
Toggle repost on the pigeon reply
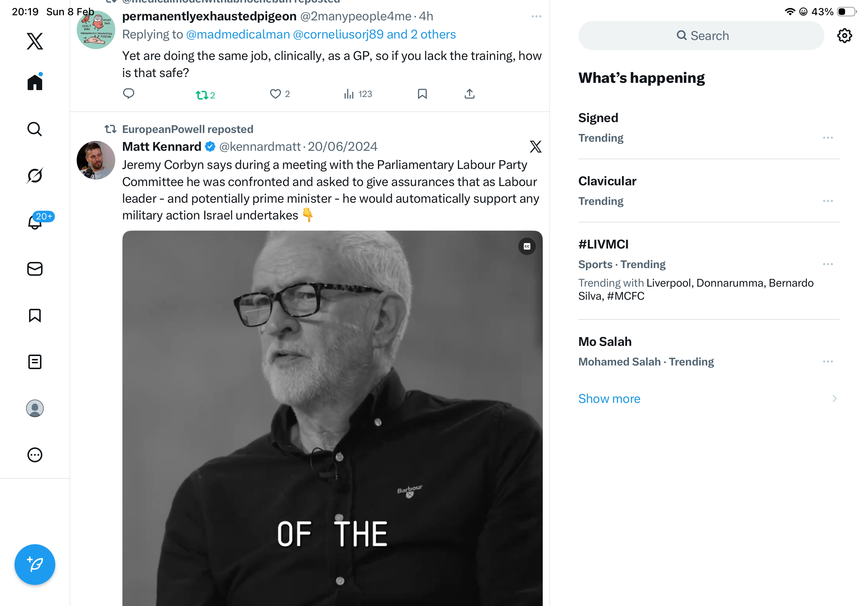click(202, 94)
